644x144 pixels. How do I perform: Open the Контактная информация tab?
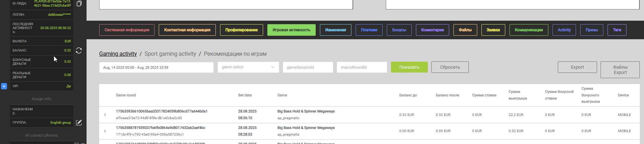[187, 30]
